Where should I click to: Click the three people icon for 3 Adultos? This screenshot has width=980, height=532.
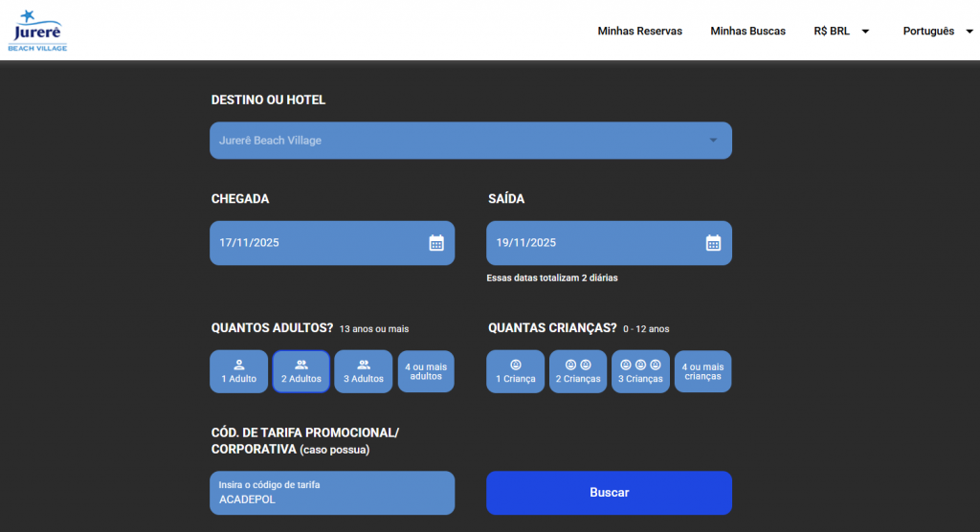coord(364,365)
